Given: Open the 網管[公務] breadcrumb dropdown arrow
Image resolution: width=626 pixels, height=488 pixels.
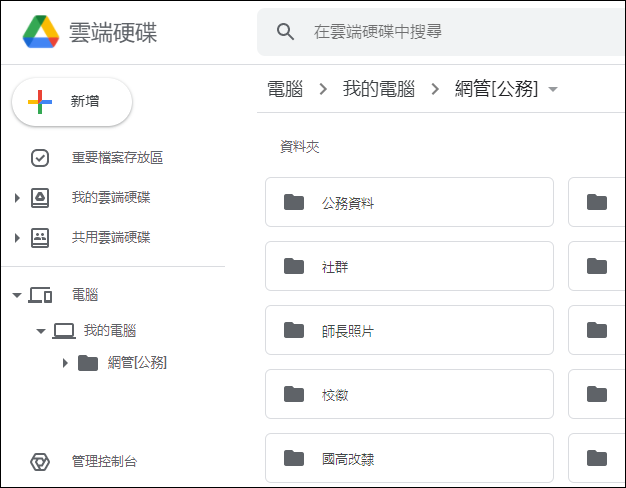Looking at the screenshot, I should [553, 89].
